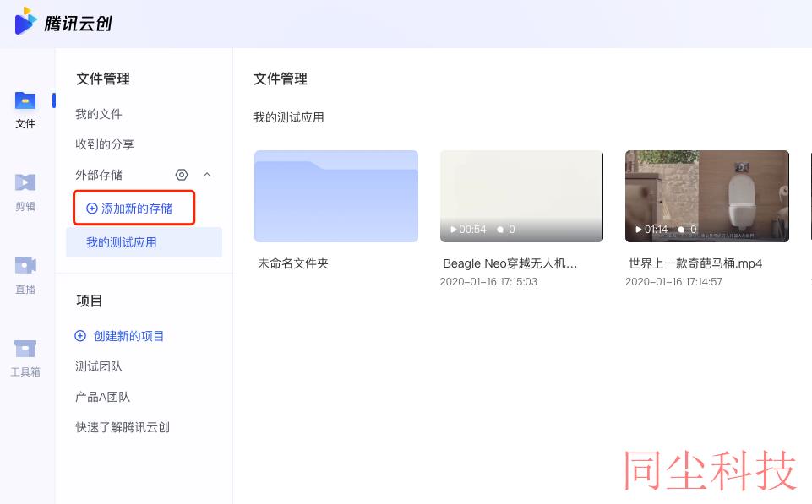Open the 测试团队 project
This screenshot has height=504, width=812.
[x=99, y=366]
